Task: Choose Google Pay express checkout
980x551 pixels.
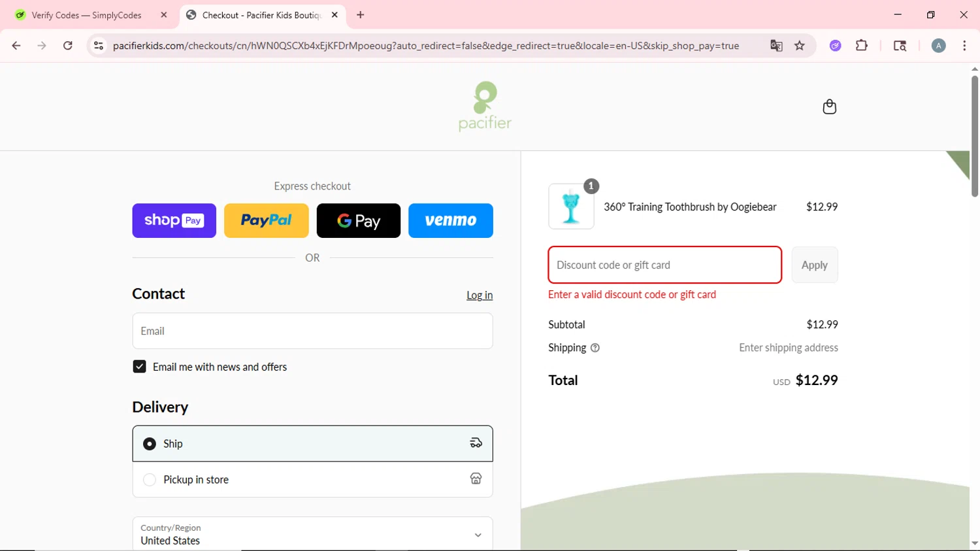Action: click(x=359, y=220)
